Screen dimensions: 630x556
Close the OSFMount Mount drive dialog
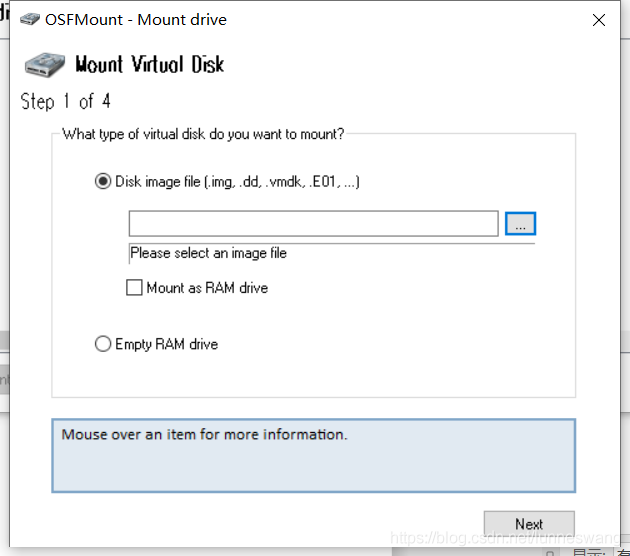(599, 20)
